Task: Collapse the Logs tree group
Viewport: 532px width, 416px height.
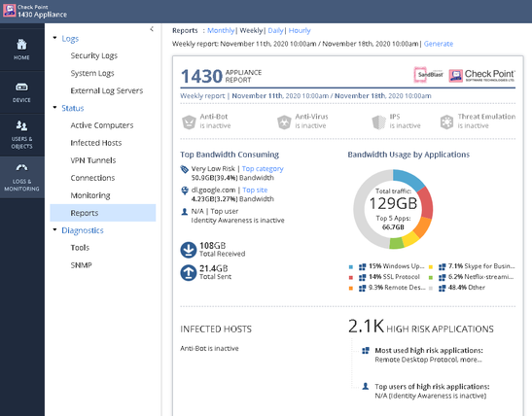Action: click(x=55, y=38)
